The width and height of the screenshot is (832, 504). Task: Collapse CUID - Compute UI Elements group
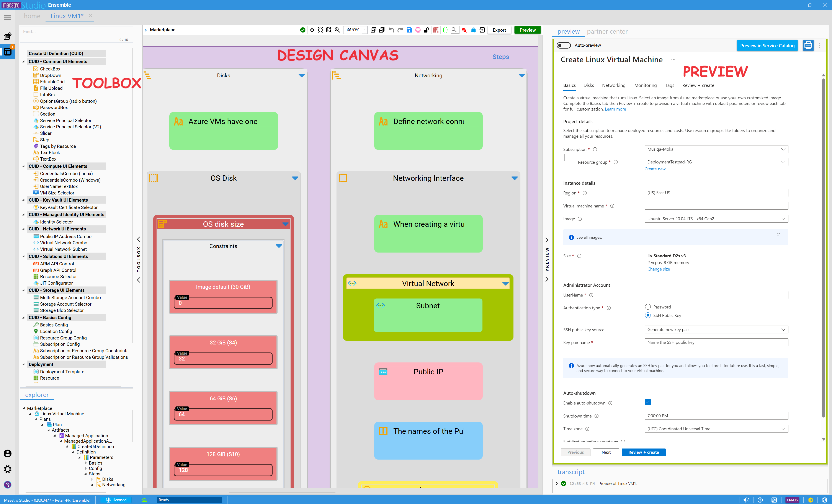tap(23, 166)
